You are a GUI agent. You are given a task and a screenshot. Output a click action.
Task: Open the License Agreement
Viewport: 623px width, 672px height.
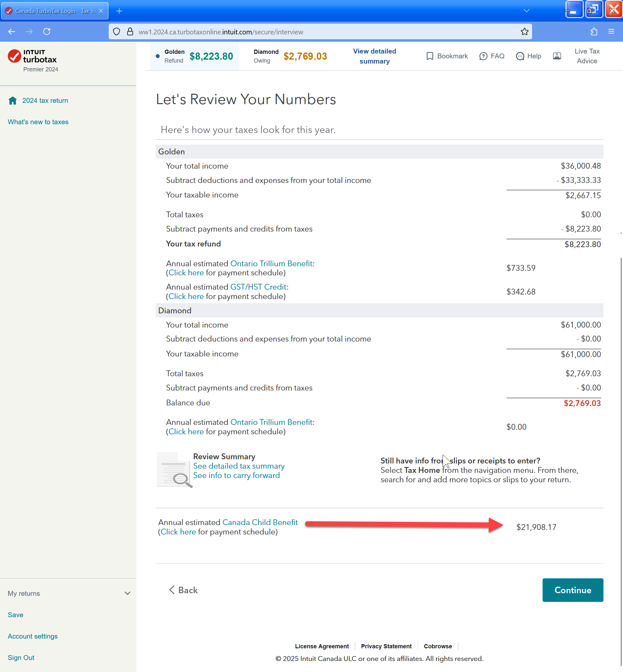322,646
